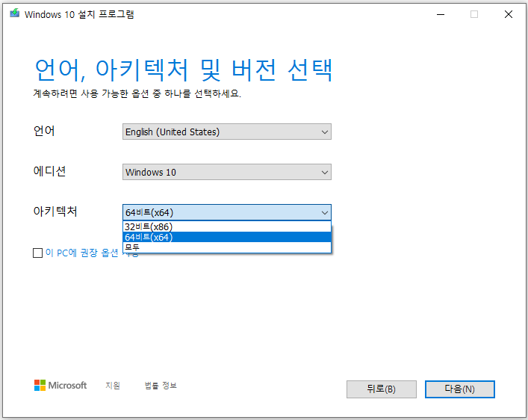
Task: Collapse the architecture dropdown showing 64비트(x64)
Action: coord(226,212)
